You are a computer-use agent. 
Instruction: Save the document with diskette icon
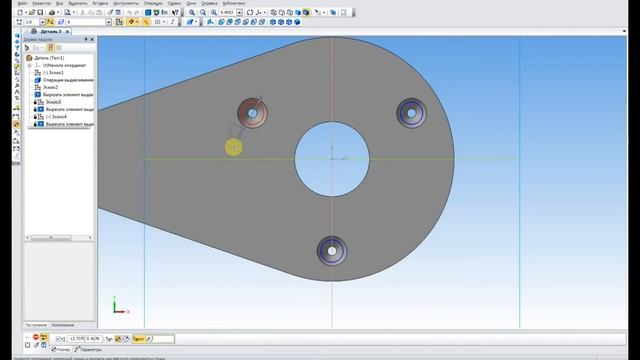coord(40,13)
